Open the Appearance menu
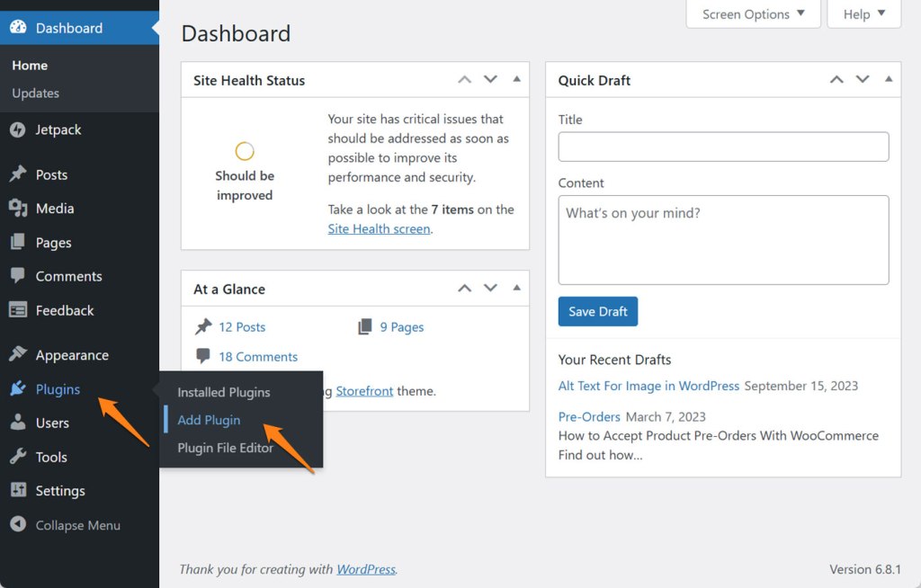The image size is (921, 588). 72,355
